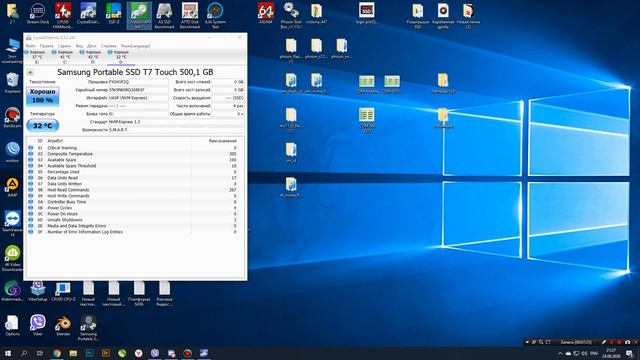Click the CPUID HWMonitor desktop icon
The image size is (640, 360).
click(63, 15)
